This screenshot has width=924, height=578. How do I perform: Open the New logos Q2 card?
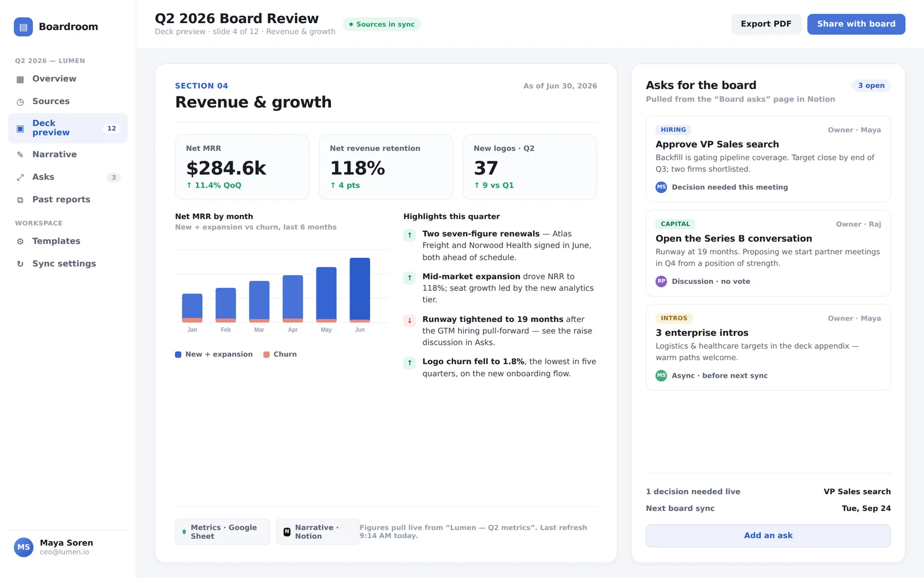(530, 167)
